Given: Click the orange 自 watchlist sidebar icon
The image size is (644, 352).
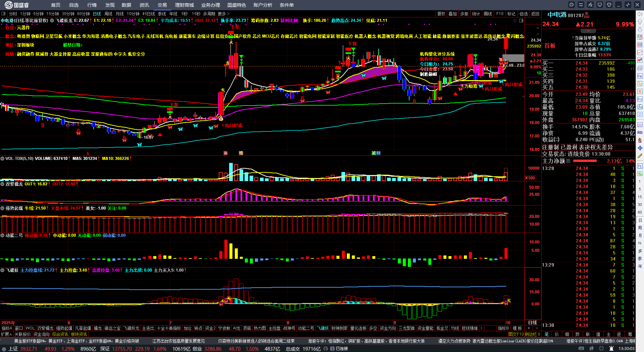Looking at the screenshot, I should (640, 92).
